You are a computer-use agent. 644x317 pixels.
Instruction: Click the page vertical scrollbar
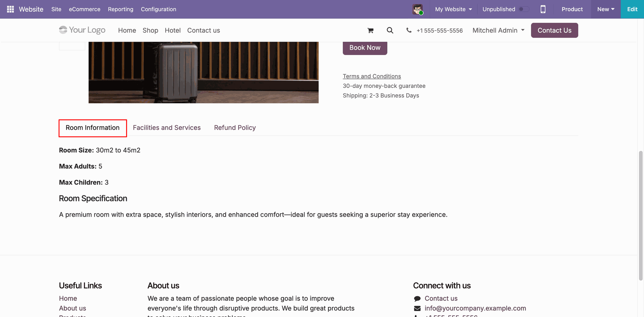641,216
